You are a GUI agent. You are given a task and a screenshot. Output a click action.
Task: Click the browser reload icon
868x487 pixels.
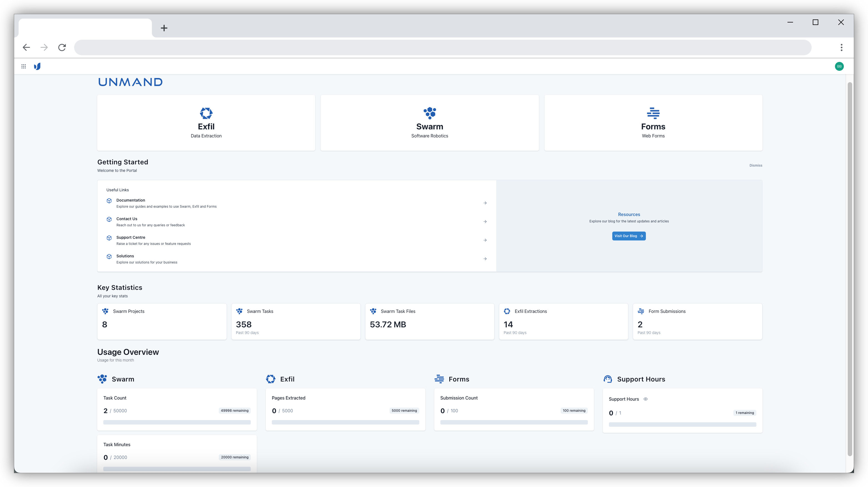(x=62, y=47)
